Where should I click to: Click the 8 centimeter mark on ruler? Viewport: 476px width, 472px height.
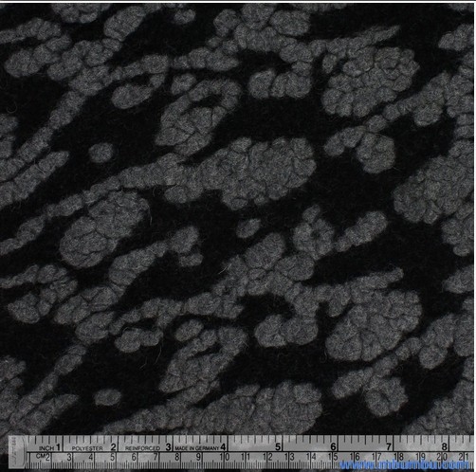coord(177,457)
